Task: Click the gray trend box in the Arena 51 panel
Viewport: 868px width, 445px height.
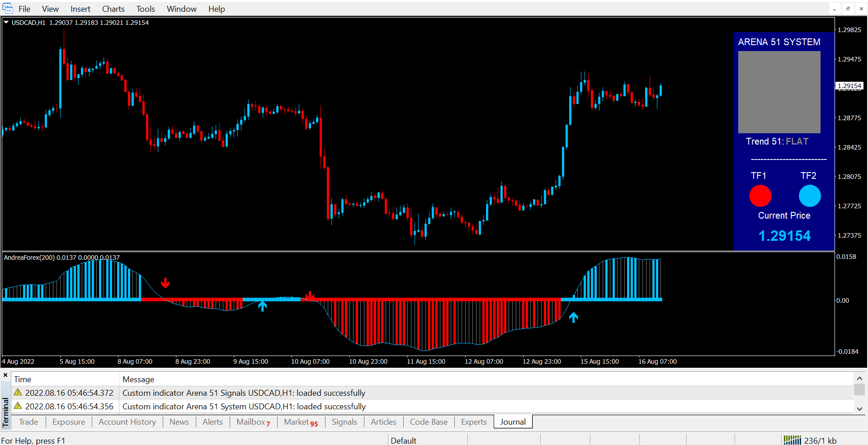Action: point(779,92)
